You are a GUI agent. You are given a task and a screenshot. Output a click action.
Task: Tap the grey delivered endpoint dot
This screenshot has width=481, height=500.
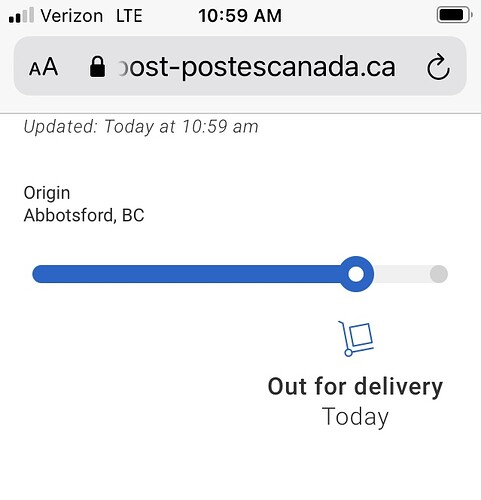[439, 274]
